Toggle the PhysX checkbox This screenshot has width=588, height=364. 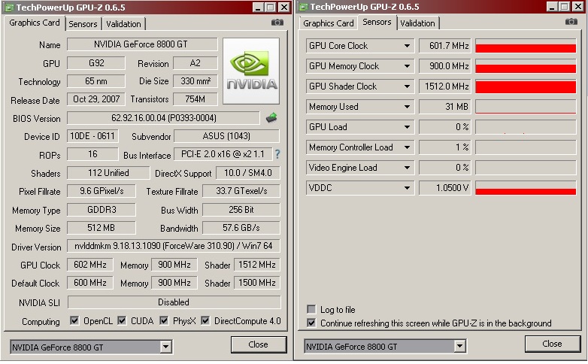[x=164, y=320]
